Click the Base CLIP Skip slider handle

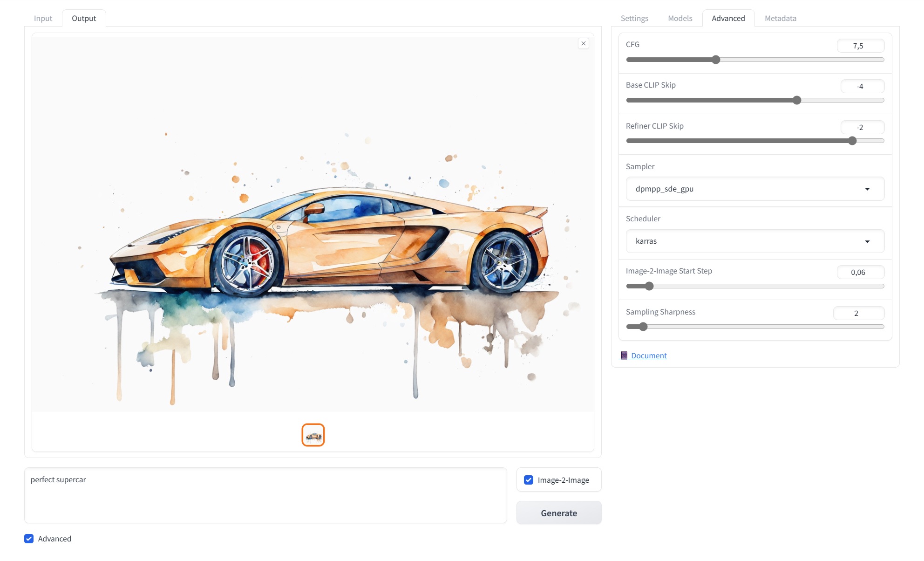tap(797, 100)
